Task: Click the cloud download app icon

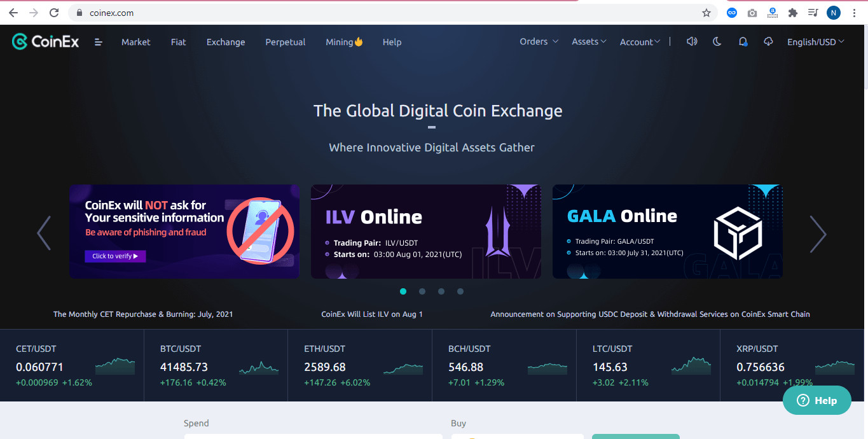Action: [x=768, y=41]
